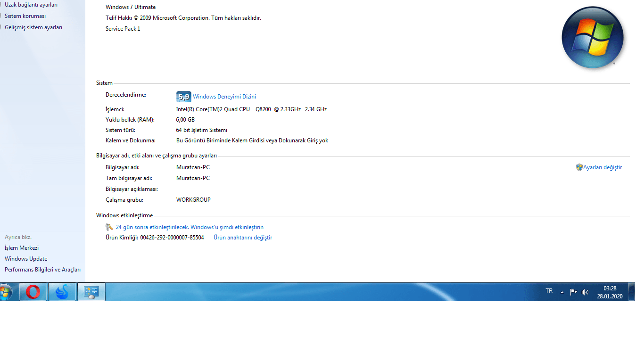
Task: Open the taskbar clock showing 03:28
Action: pos(610,292)
